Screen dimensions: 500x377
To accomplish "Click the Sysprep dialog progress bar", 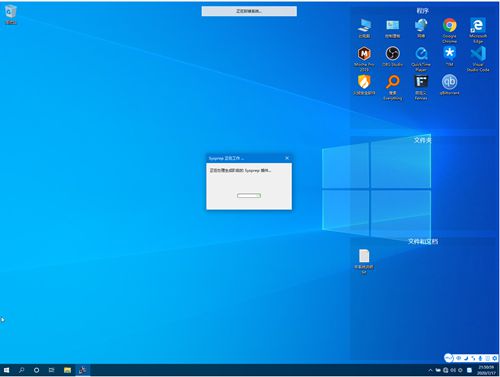I will click(x=249, y=195).
